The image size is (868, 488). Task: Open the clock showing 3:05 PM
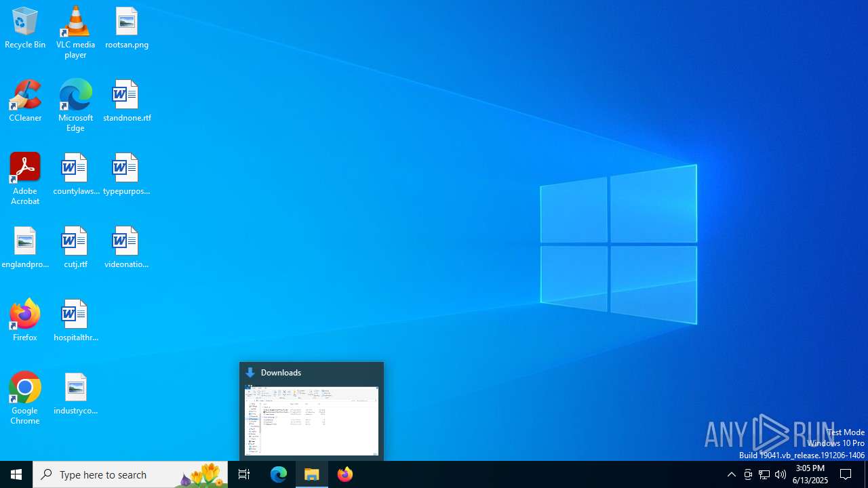click(810, 474)
